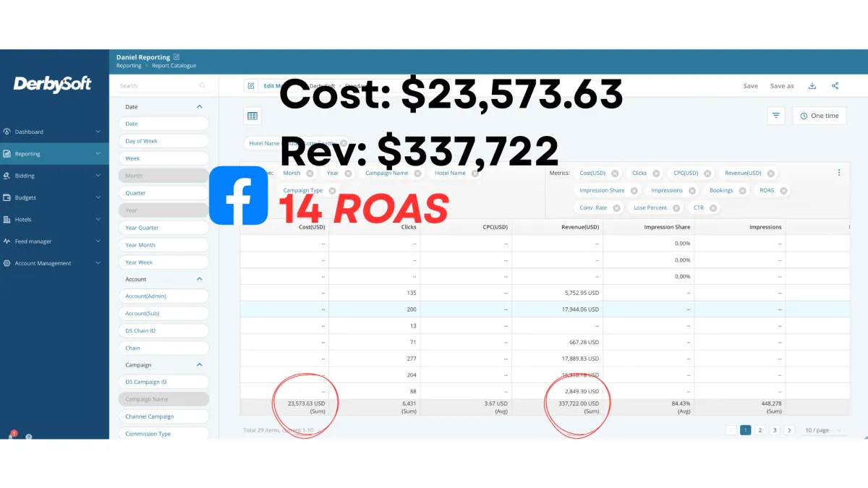Add the Year Month field pill
Image resolution: width=868 pixels, height=488 pixels.
click(163, 245)
